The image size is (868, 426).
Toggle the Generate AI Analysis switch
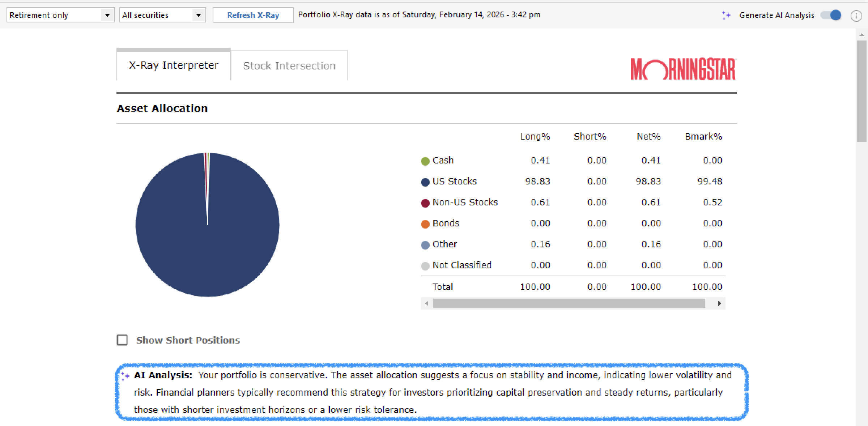coord(831,15)
